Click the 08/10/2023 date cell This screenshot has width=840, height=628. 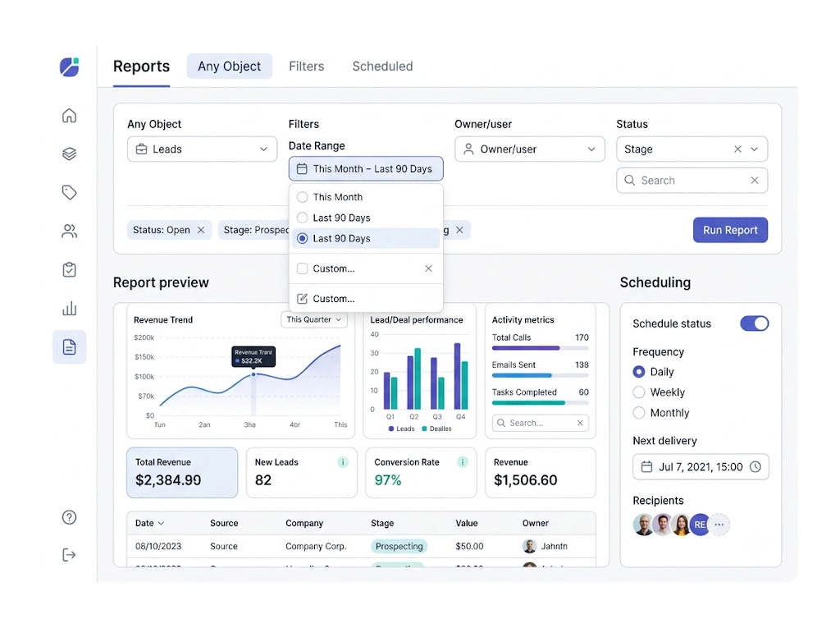point(158,547)
